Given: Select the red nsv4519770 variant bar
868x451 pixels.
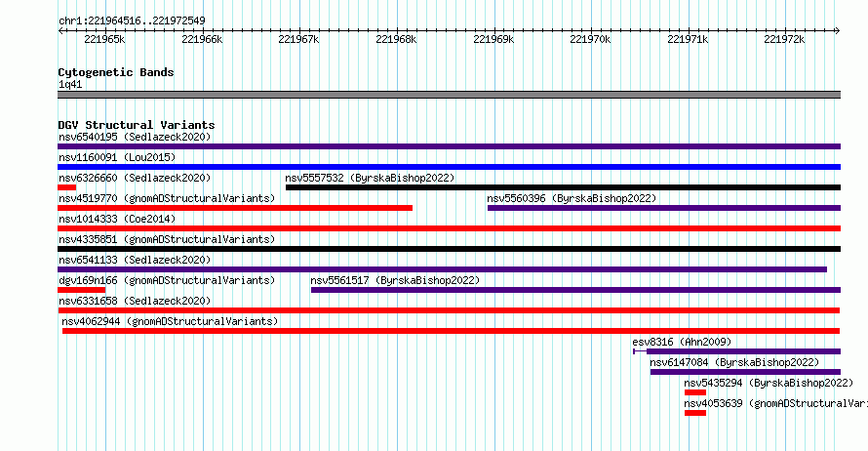Looking at the screenshot, I should coord(235,208).
